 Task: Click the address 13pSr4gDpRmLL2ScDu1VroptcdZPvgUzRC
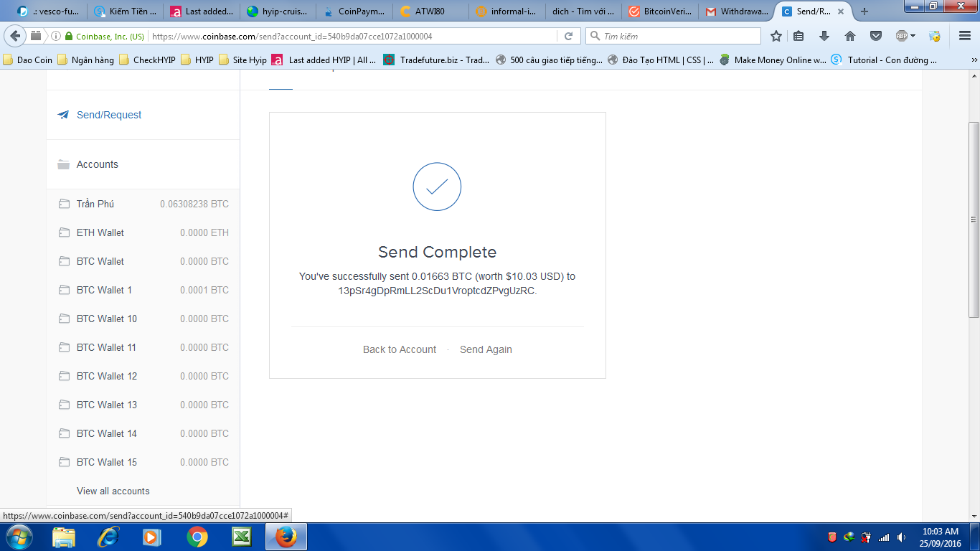(437, 291)
